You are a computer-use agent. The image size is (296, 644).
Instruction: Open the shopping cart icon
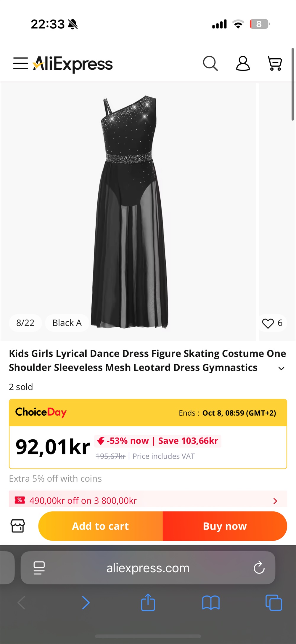tap(275, 63)
